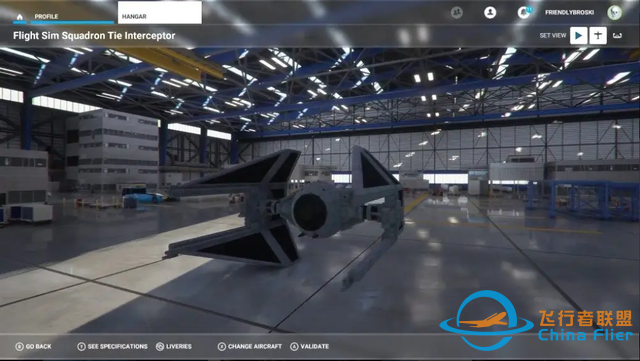Image resolution: width=640 pixels, height=361 pixels.
Task: Open the Liveries selection
Action: click(174, 346)
